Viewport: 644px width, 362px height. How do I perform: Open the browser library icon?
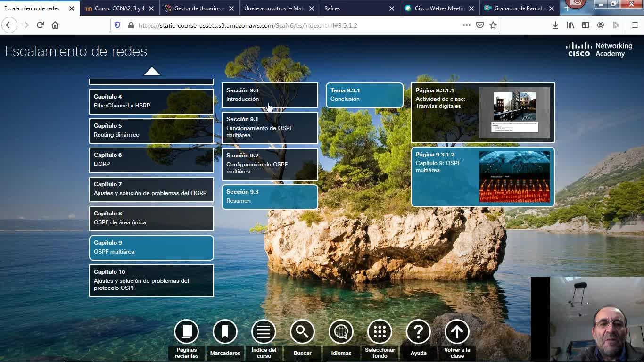(570, 25)
